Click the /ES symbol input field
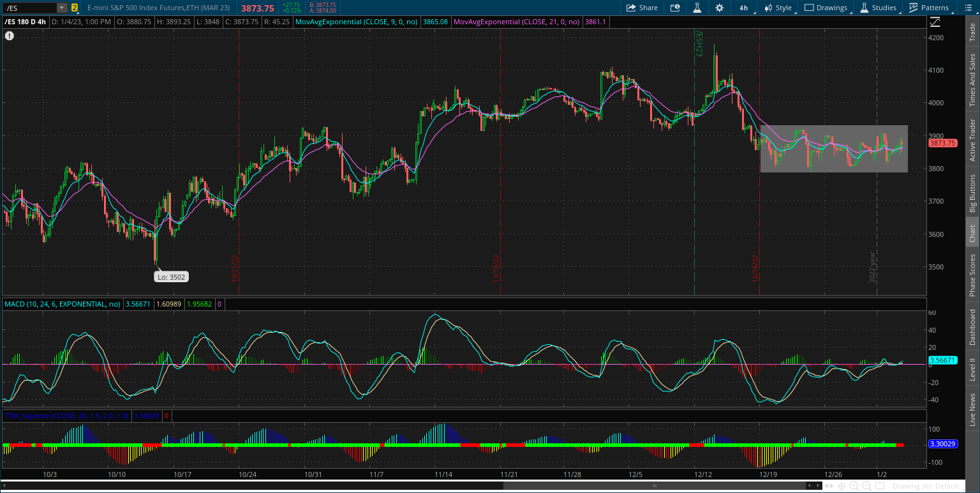Viewport: 980px width, 493px height. pyautogui.click(x=29, y=8)
